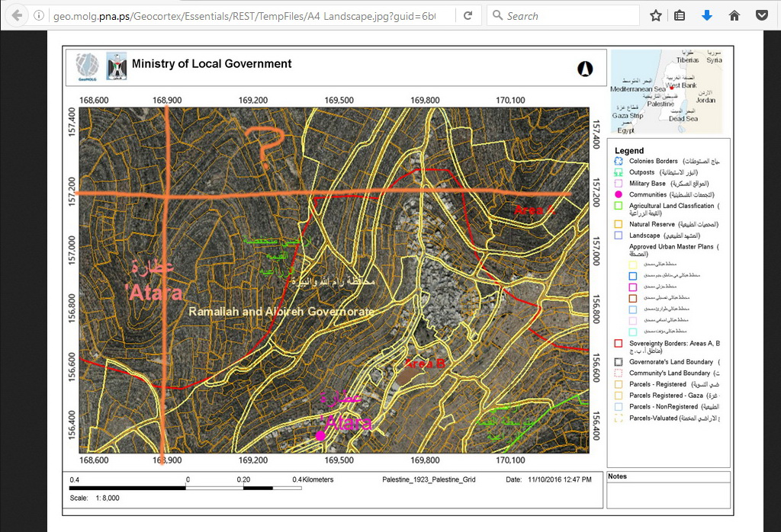Click the magenta Communities legend dot

coord(618,194)
